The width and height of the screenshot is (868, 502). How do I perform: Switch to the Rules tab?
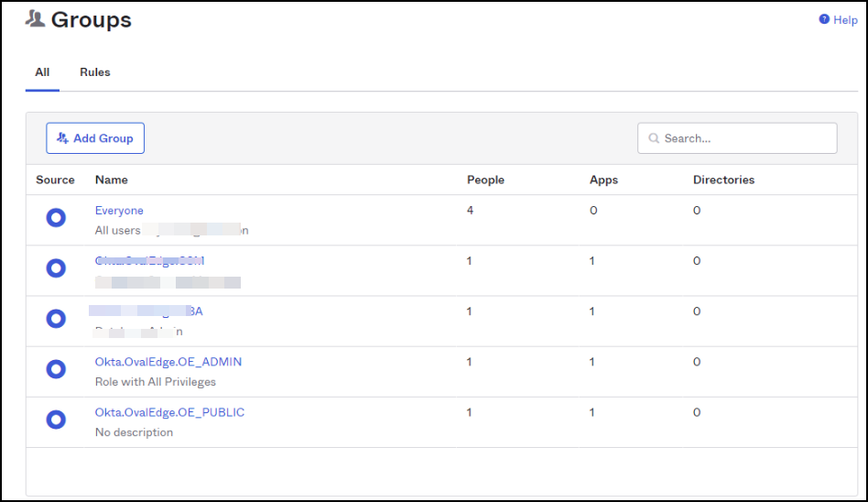point(95,72)
